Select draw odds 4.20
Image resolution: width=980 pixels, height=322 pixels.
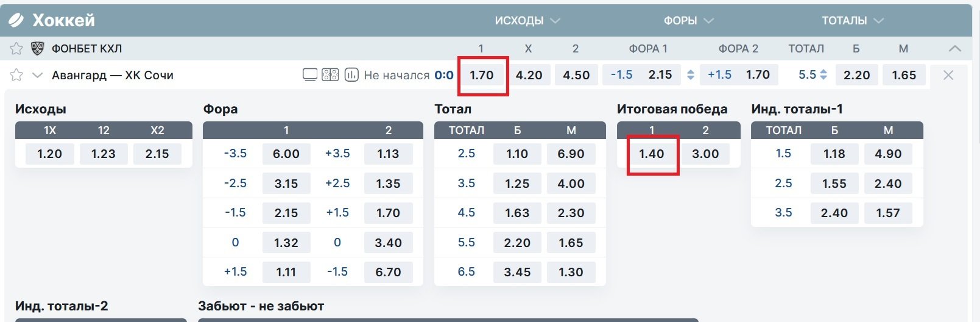tap(529, 75)
